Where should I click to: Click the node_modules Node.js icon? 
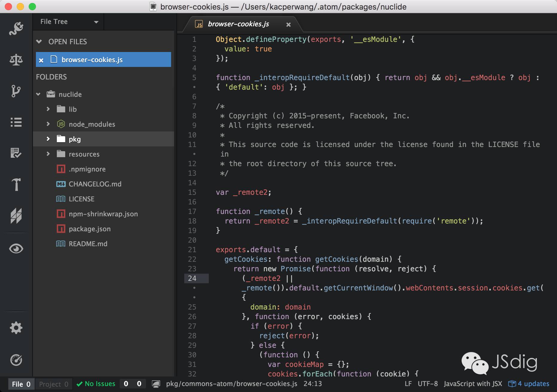61,124
